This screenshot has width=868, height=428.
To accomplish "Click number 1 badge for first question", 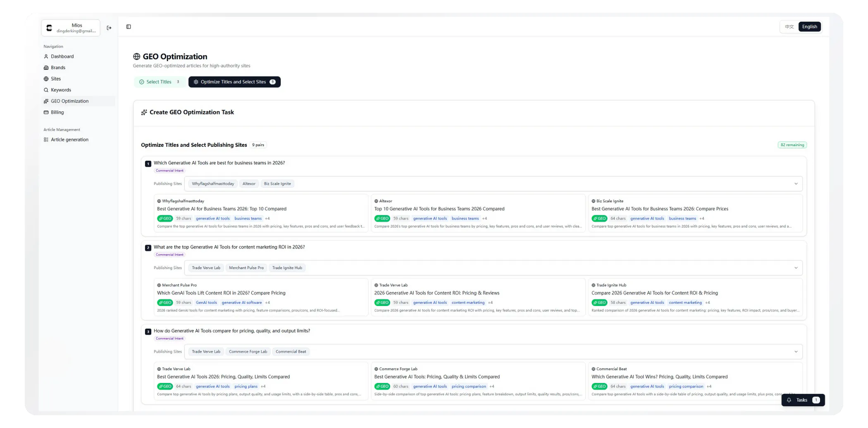I will [148, 164].
